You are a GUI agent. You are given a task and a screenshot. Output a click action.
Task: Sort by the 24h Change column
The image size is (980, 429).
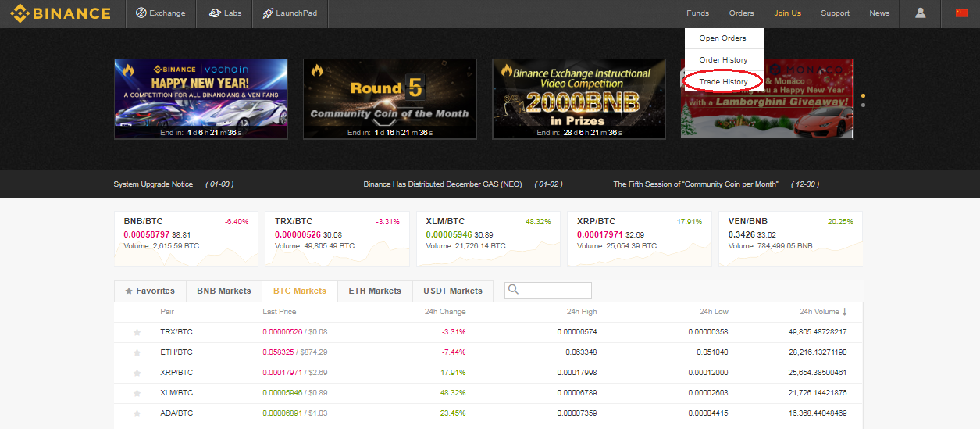click(x=445, y=312)
